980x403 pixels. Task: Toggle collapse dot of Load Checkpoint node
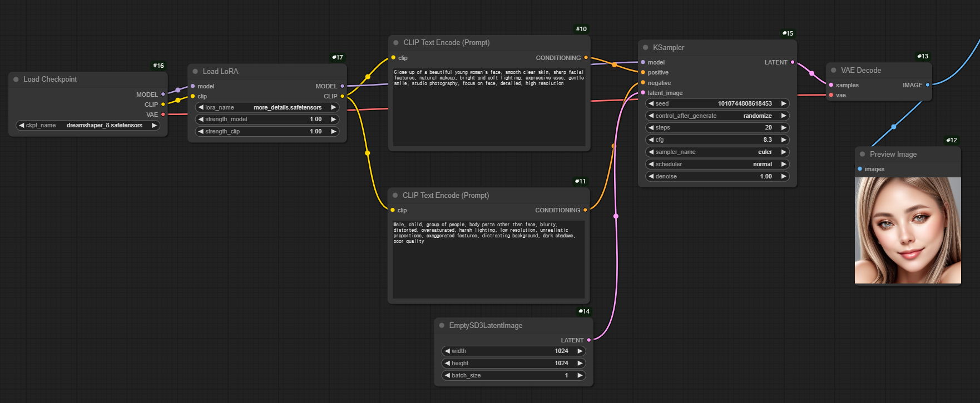click(16, 79)
